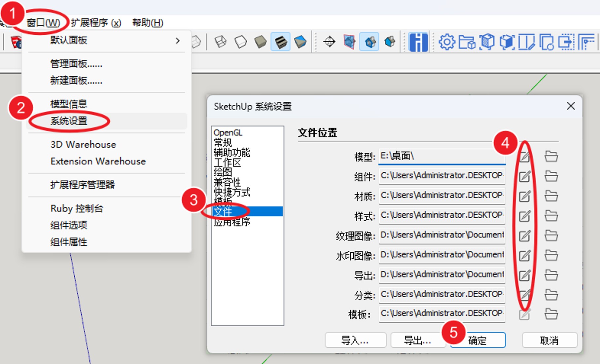Viewport: 600px width, 364px height.
Task: Select the Monochrome display style icon
Action: click(300, 42)
